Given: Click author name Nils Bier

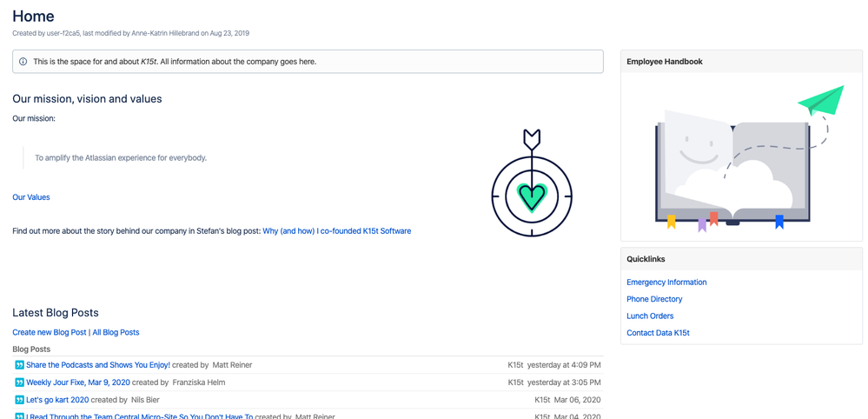Looking at the screenshot, I should coord(145,400).
